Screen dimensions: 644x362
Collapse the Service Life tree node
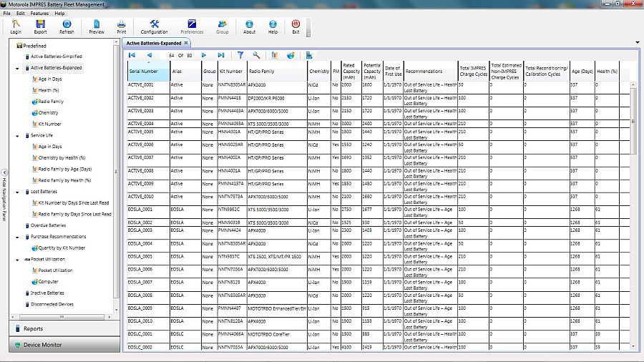tap(17, 136)
